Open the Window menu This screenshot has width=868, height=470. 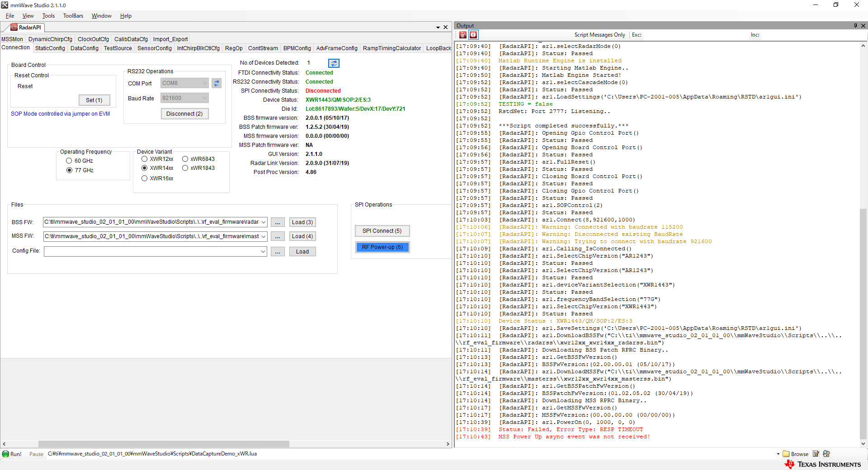click(101, 16)
